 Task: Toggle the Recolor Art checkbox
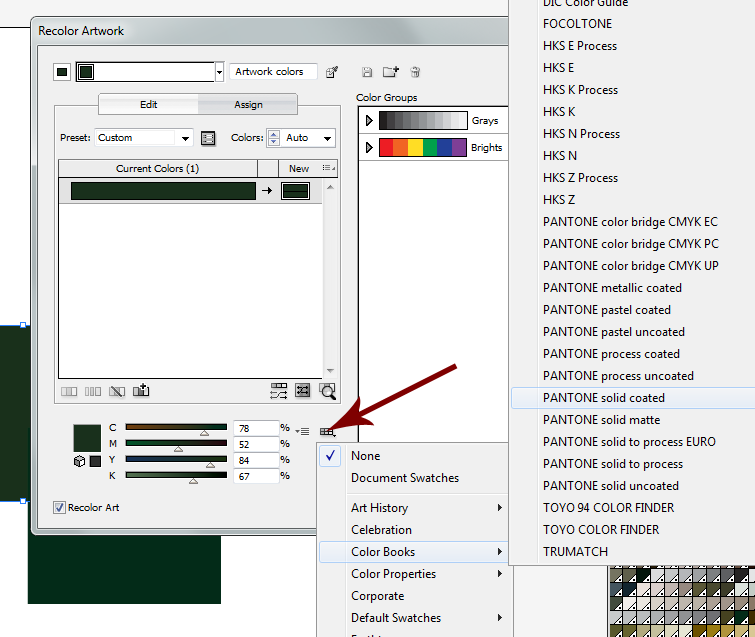pyautogui.click(x=59, y=507)
